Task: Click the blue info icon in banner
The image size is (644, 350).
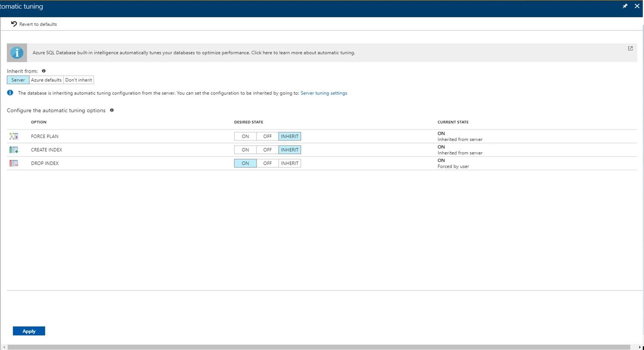Action: [x=17, y=53]
